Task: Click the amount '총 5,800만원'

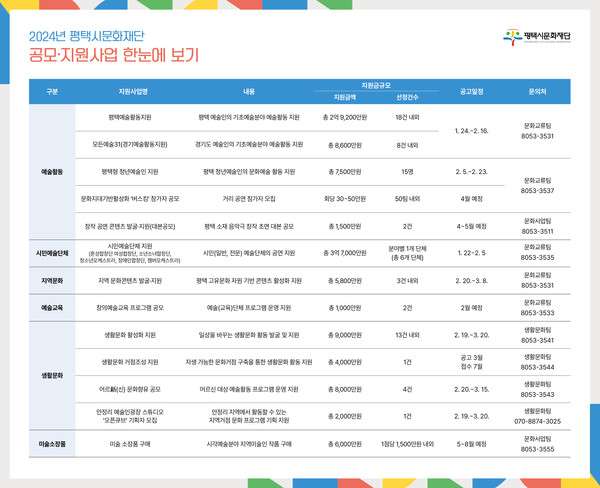Action: (345, 281)
